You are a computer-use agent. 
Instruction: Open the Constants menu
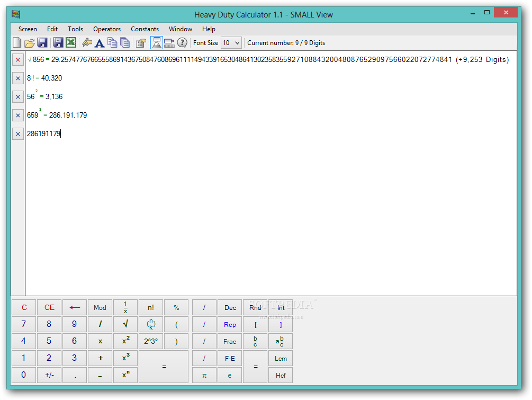tap(145, 29)
